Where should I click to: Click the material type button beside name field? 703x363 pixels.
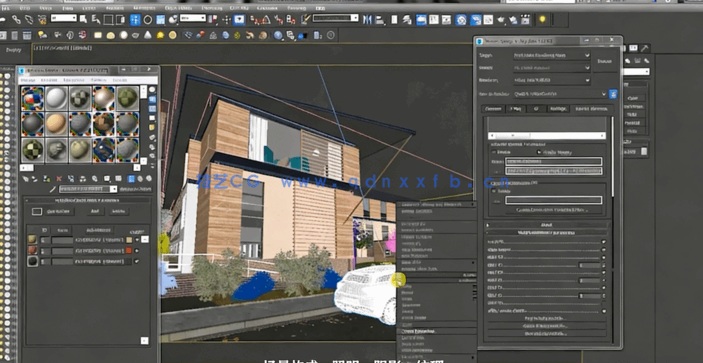click(x=135, y=190)
